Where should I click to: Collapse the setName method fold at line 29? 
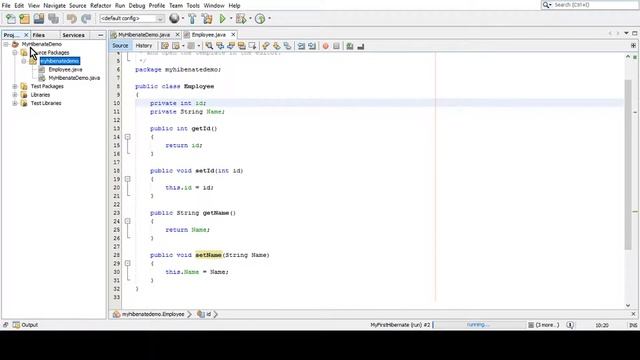point(127,263)
